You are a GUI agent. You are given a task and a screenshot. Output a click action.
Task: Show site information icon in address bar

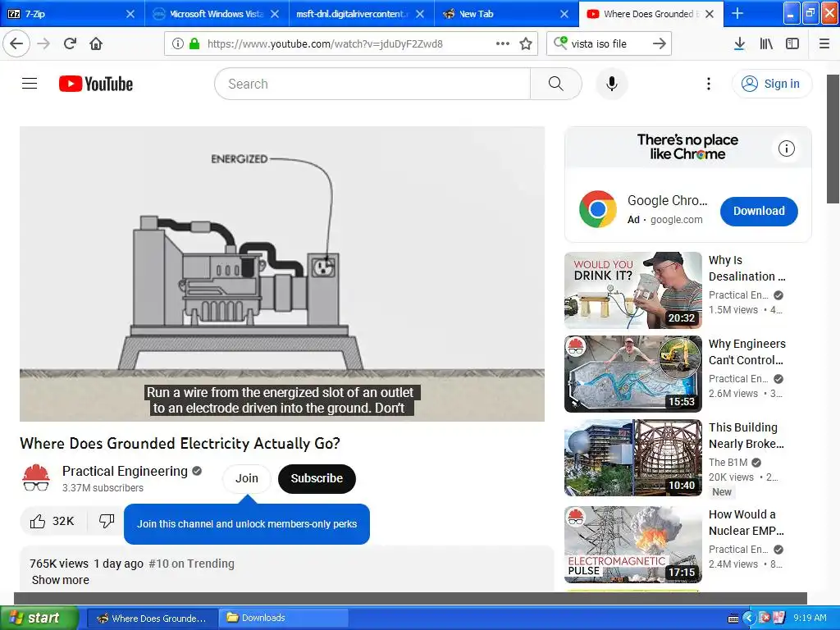178,43
